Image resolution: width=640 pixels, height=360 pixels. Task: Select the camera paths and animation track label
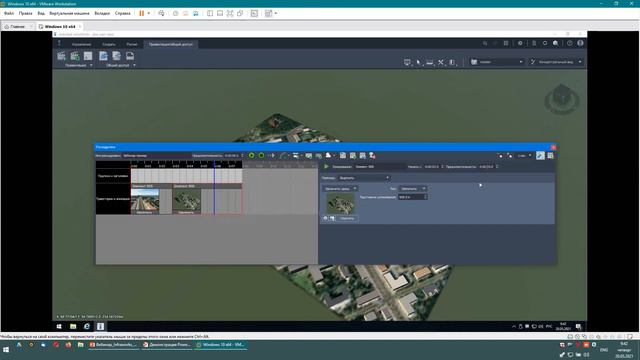(x=113, y=199)
